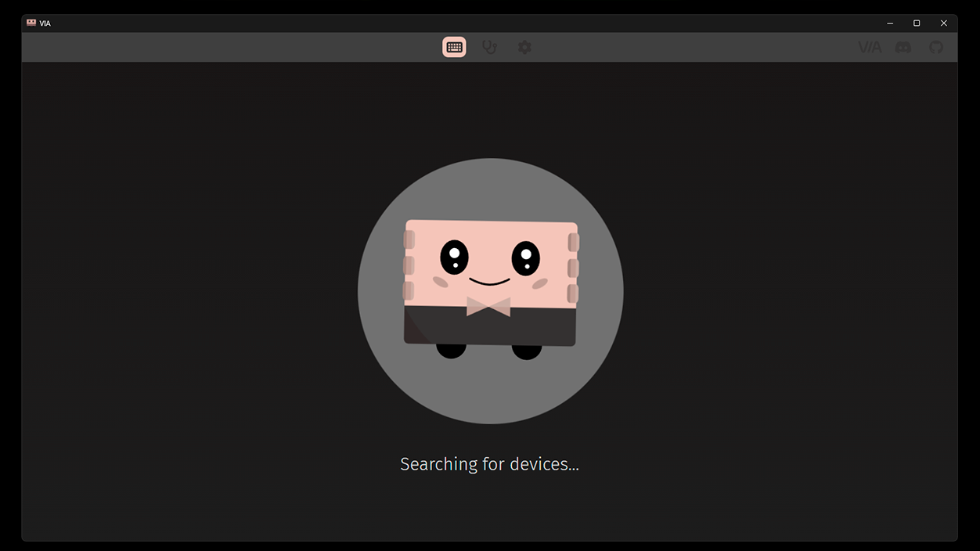Click the VIA title text in title bar
Screen dimensions: 980x551
click(45, 23)
